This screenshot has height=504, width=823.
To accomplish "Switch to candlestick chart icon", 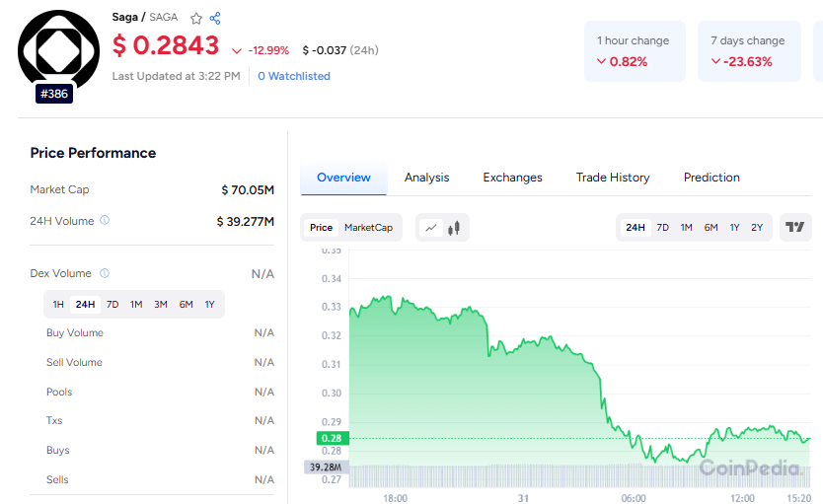I will [455, 228].
